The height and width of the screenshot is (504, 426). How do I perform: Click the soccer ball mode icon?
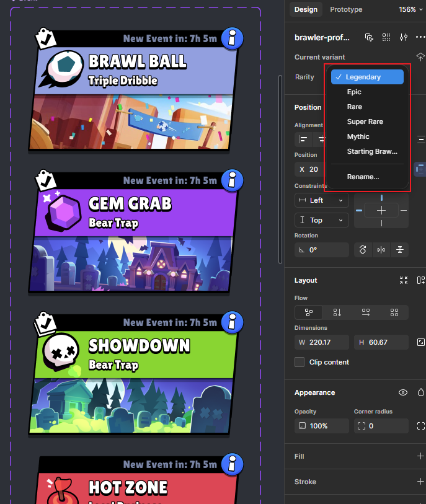(63, 69)
